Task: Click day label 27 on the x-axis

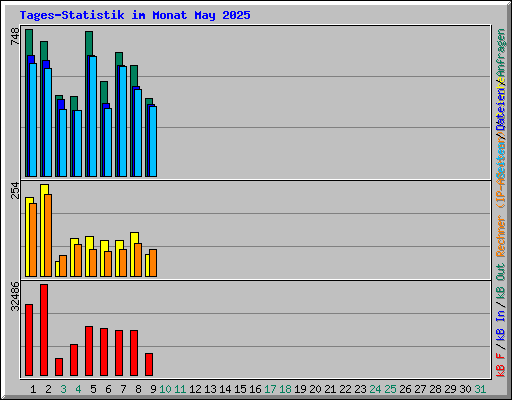Action: pyautogui.click(x=420, y=389)
